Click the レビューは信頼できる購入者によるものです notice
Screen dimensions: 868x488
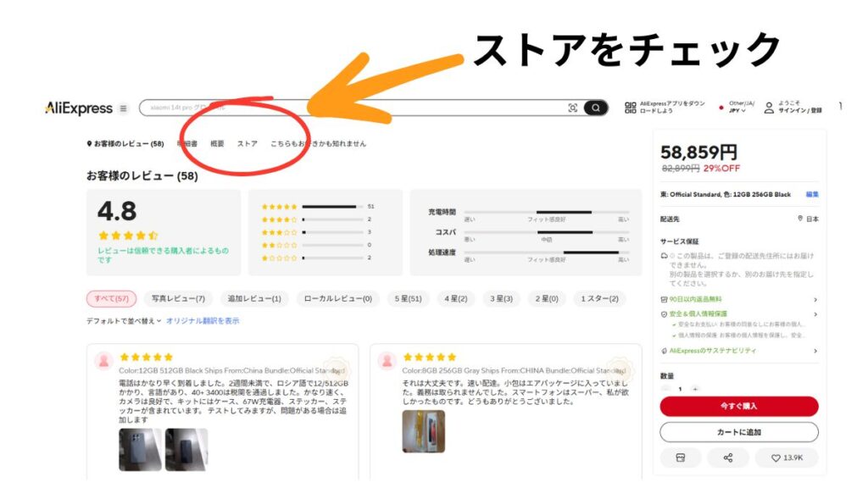pos(164,255)
